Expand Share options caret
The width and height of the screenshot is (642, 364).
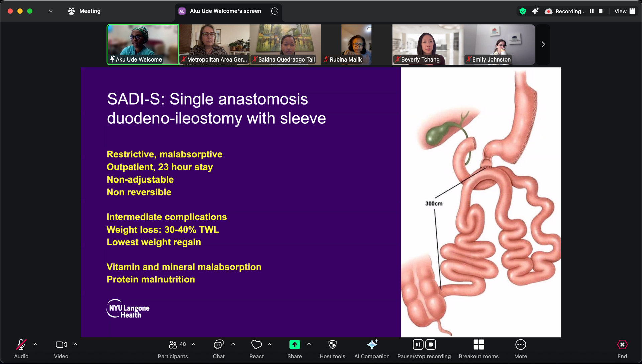(x=309, y=344)
